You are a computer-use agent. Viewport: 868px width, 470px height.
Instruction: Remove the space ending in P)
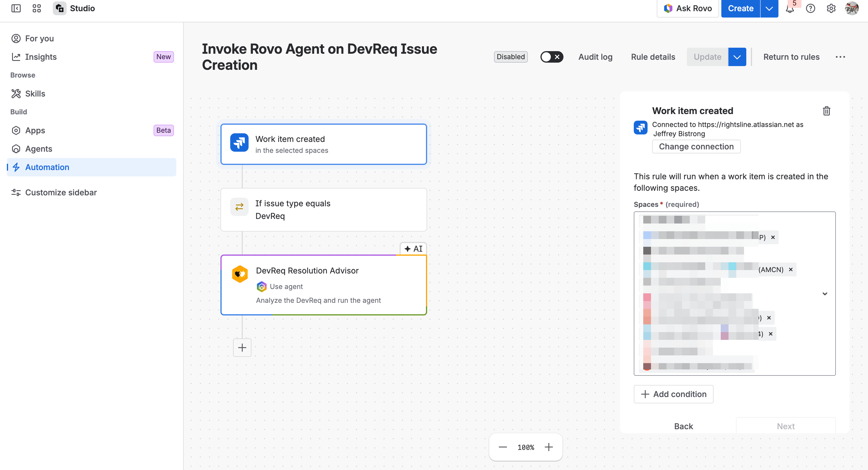(x=773, y=237)
